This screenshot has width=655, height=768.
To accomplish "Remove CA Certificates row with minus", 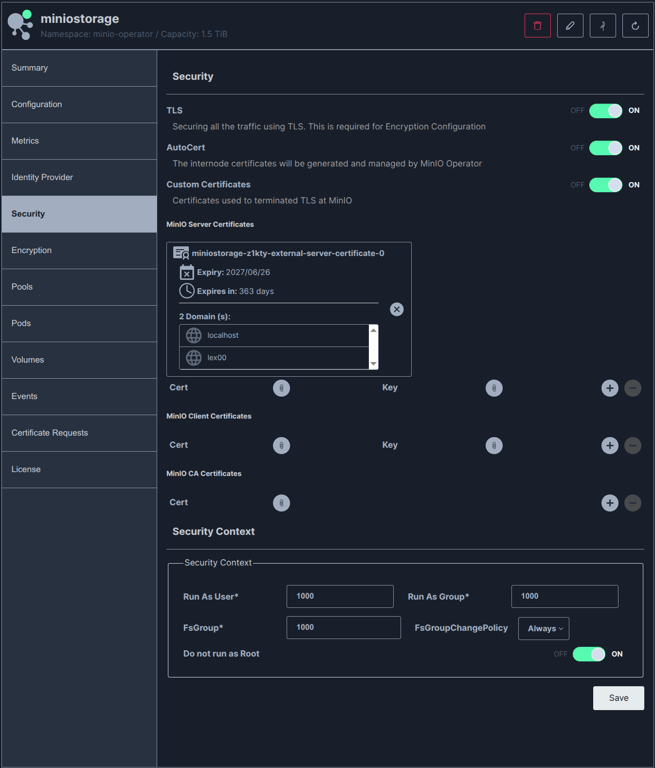I will point(633,503).
